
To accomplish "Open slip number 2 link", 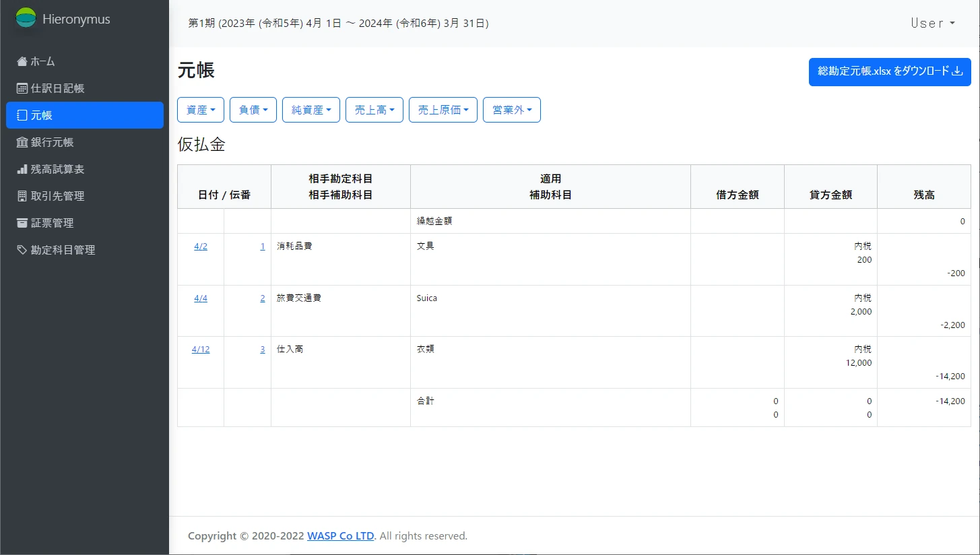I will pos(263,298).
